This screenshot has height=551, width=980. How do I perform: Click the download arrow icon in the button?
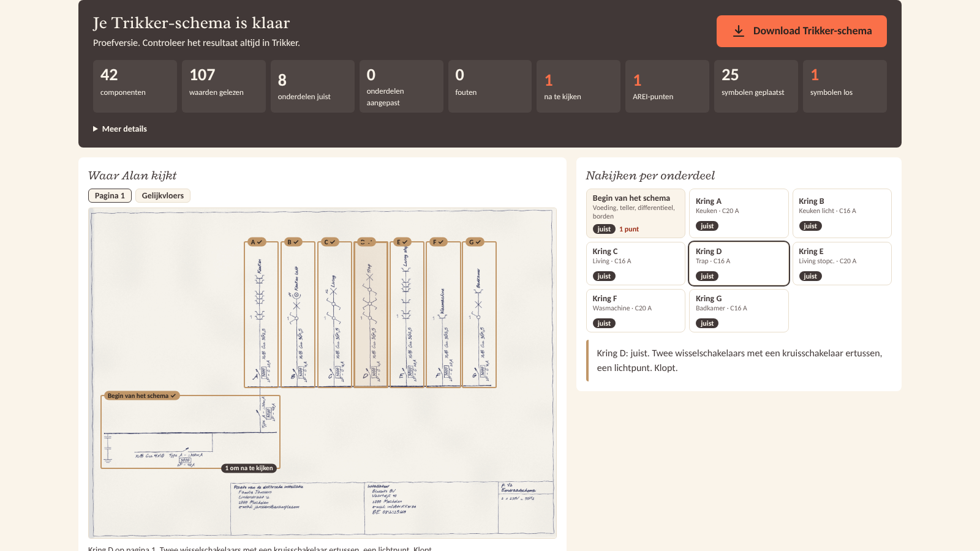point(739,31)
